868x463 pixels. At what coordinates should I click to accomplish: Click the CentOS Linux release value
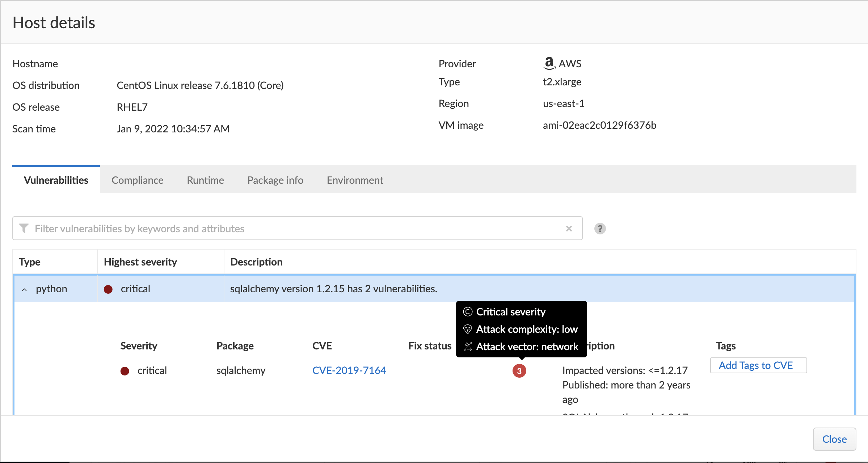coord(200,85)
